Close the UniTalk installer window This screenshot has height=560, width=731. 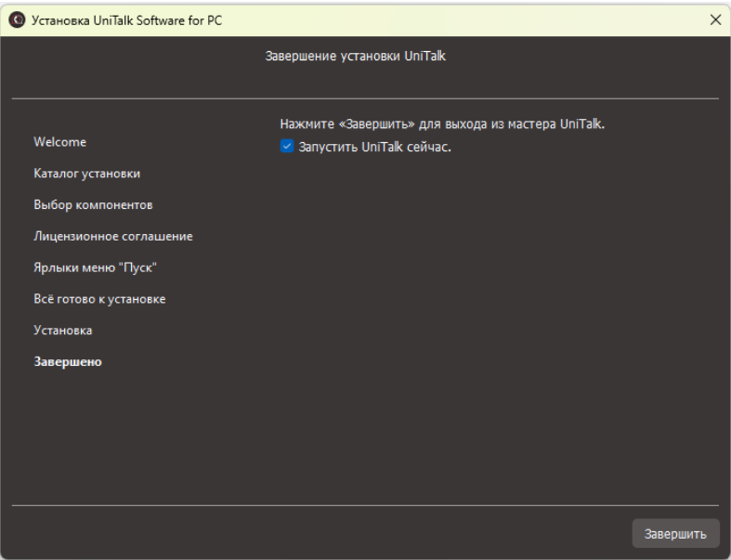coord(715,20)
